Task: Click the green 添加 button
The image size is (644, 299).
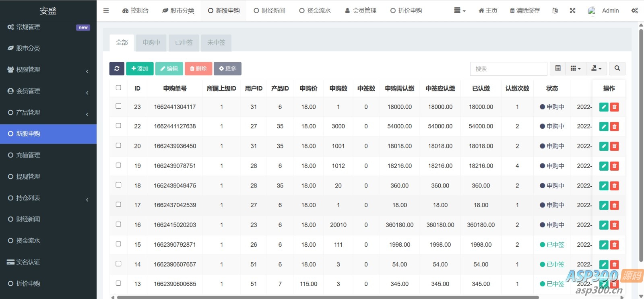Action: point(140,69)
